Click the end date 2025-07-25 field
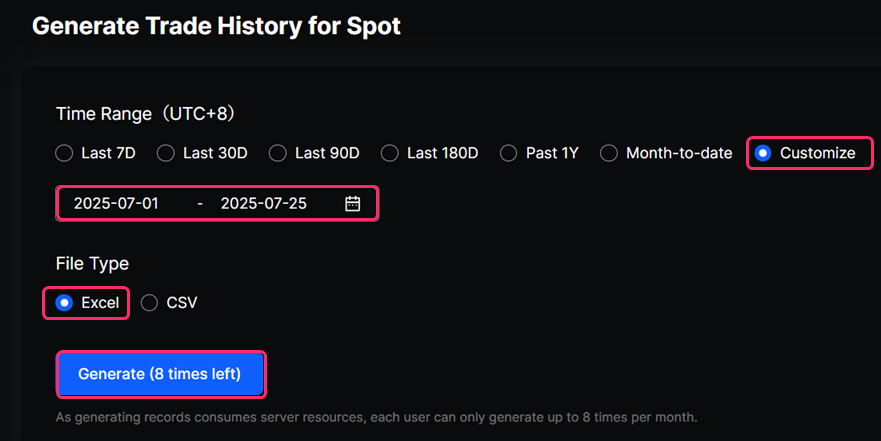The image size is (881, 441). coord(264,203)
